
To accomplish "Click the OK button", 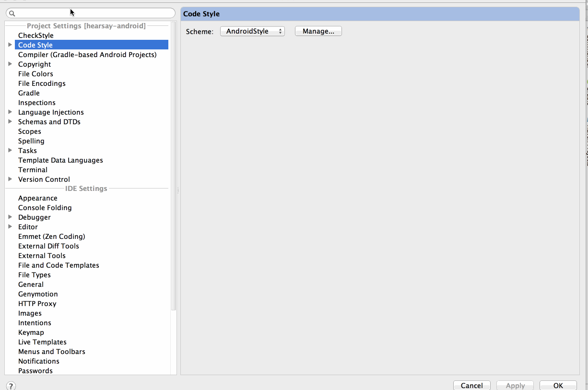I will pyautogui.click(x=558, y=386).
